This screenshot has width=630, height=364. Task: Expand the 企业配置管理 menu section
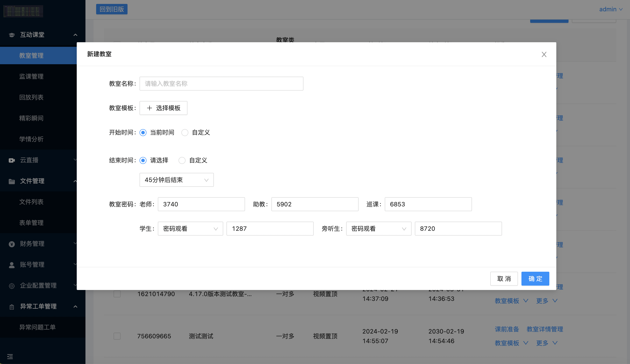75,285
